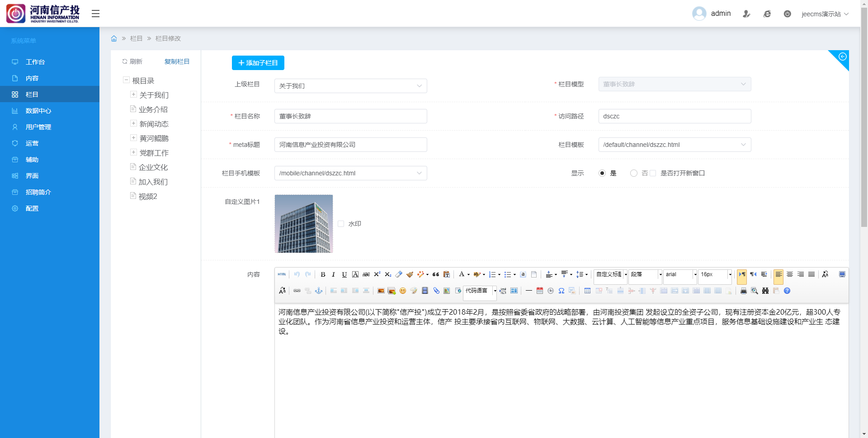Image resolution: width=868 pixels, height=438 pixels.
Task: Open the 上级栏目 dropdown
Action: [x=350, y=86]
